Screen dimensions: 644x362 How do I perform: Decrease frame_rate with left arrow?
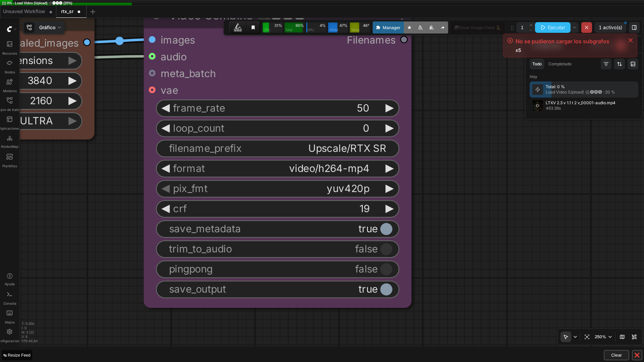[166, 108]
